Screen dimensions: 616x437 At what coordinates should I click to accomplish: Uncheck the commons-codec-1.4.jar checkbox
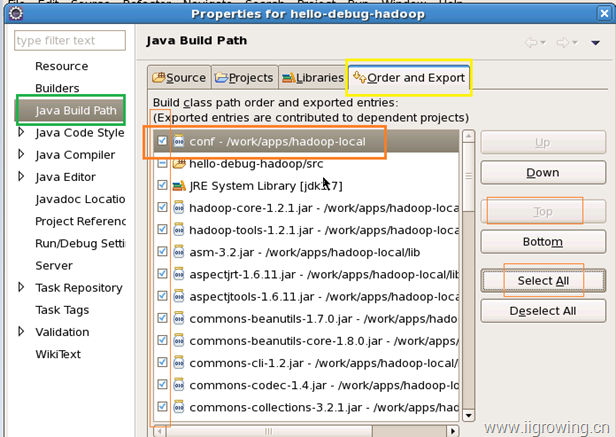pyautogui.click(x=162, y=384)
